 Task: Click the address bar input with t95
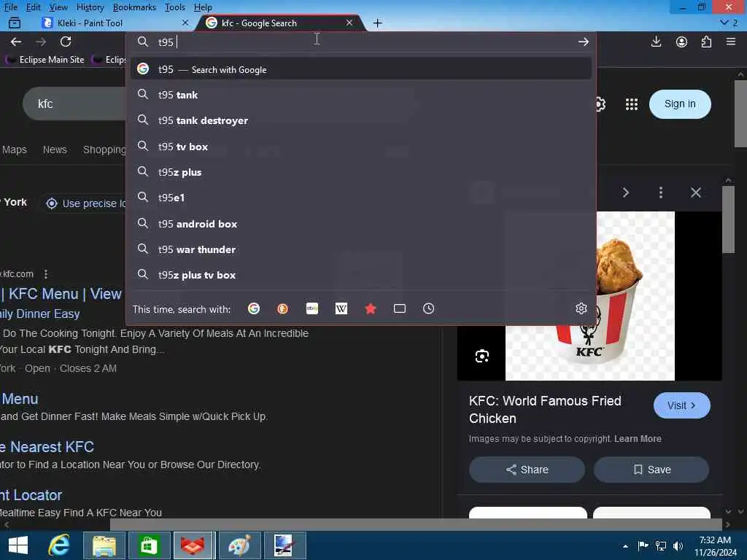(x=362, y=42)
